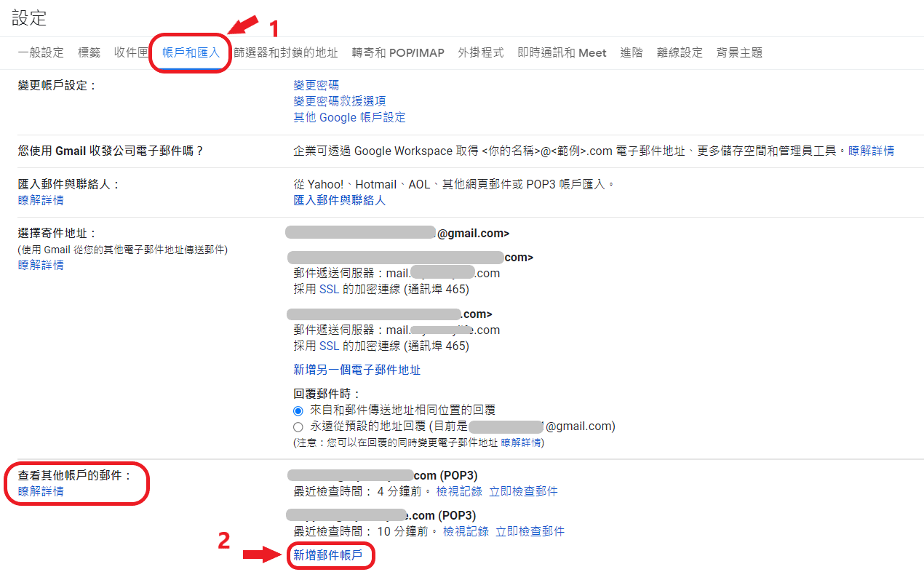This screenshot has width=924, height=572.
Task: Open the 背景主題 tab
Action: [739, 52]
